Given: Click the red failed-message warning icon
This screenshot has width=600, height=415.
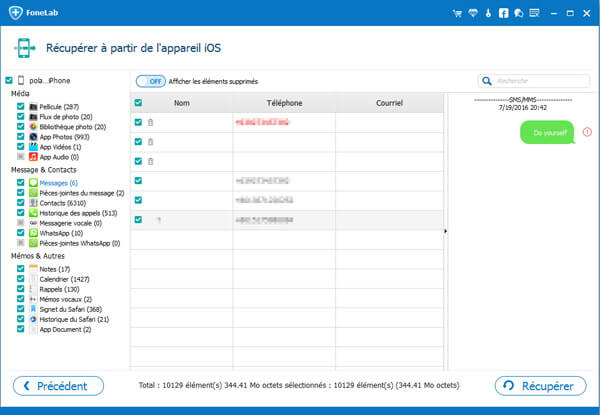Looking at the screenshot, I should pos(587,132).
